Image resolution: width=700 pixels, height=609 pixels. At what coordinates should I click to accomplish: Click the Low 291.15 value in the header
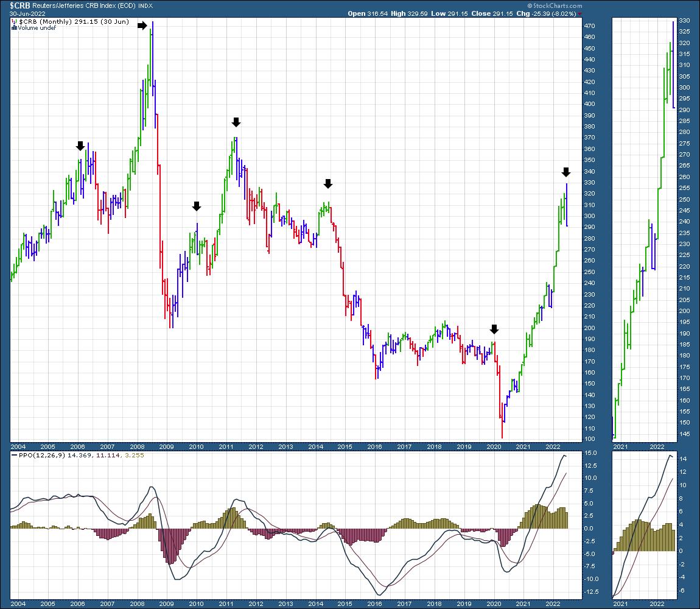point(450,13)
